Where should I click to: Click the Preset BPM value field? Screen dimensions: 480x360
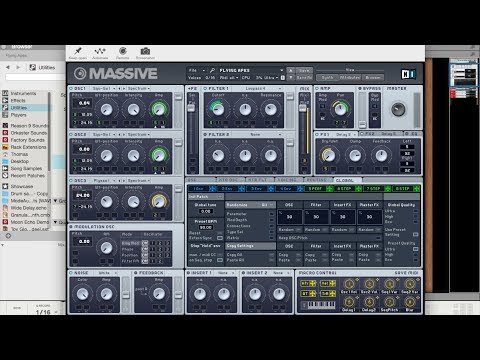206,227
